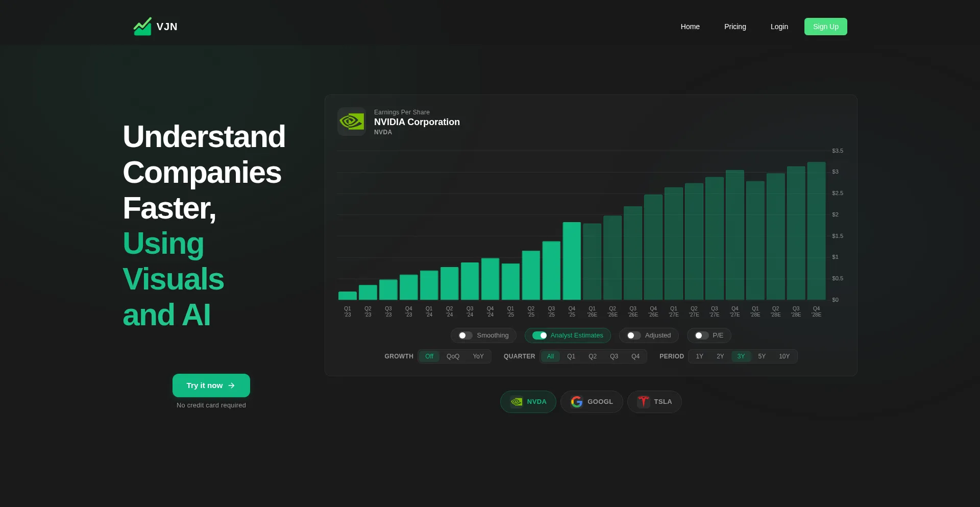Filter chart to Q1 quarter
The width and height of the screenshot is (980, 507).
click(571, 356)
